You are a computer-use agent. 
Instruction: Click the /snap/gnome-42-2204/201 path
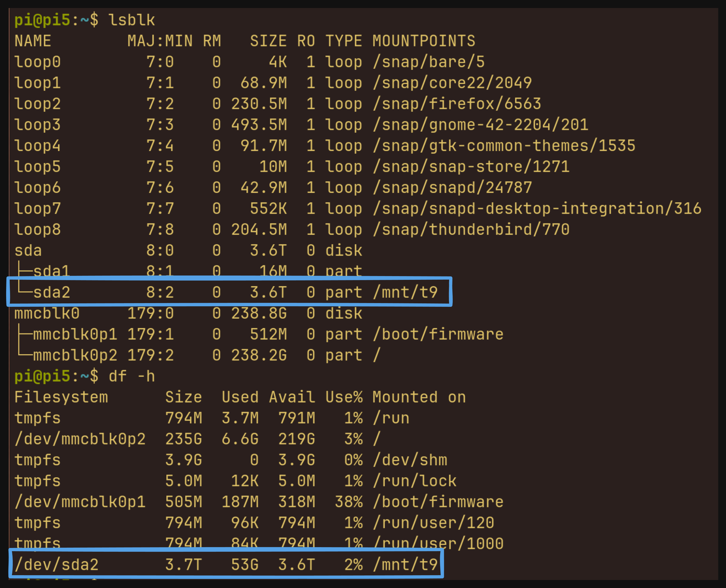tap(480, 125)
